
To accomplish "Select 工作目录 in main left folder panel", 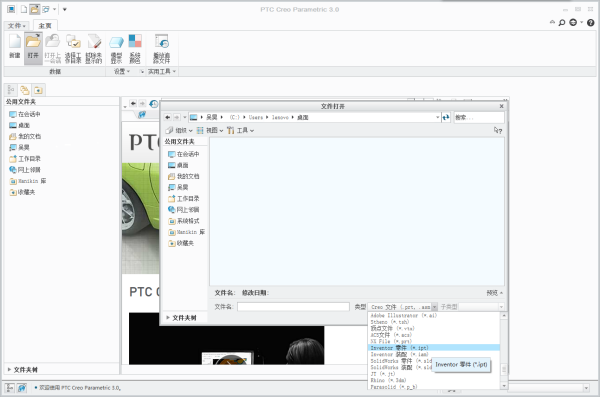I will pos(25,158).
